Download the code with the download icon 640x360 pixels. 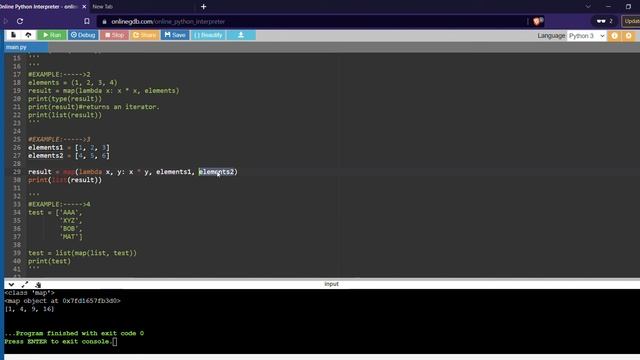(x=241, y=35)
